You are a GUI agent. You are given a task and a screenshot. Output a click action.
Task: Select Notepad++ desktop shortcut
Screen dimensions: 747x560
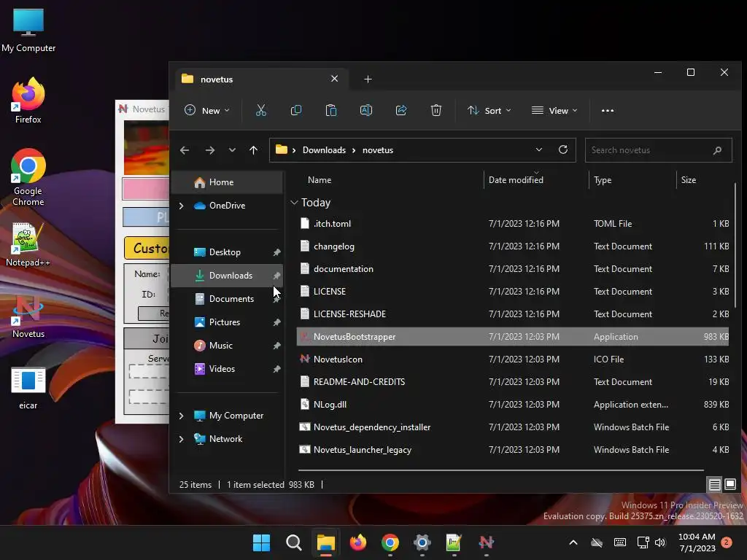coord(28,245)
